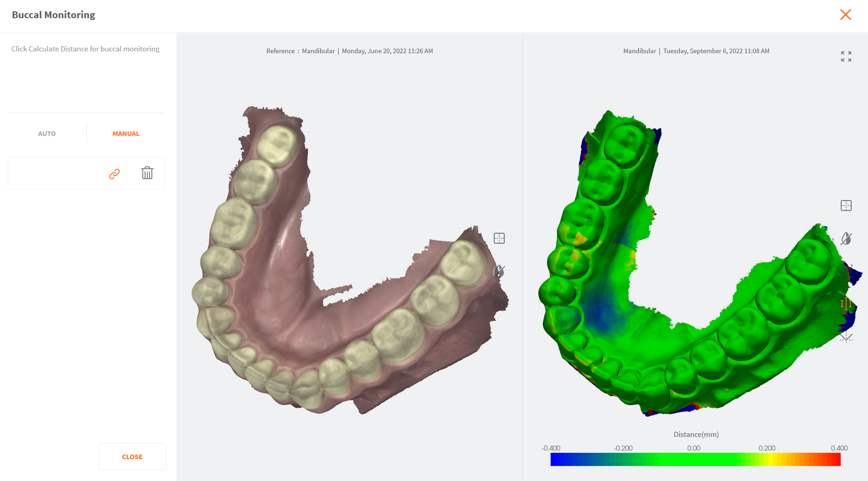Click the green center of distance color bar
The height and width of the screenshot is (481, 868).
[x=696, y=459]
